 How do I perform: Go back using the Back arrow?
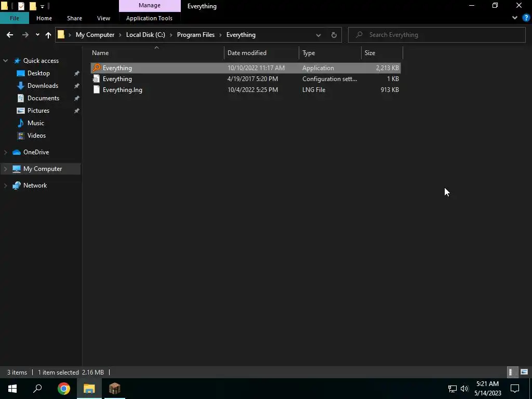pyautogui.click(x=10, y=35)
